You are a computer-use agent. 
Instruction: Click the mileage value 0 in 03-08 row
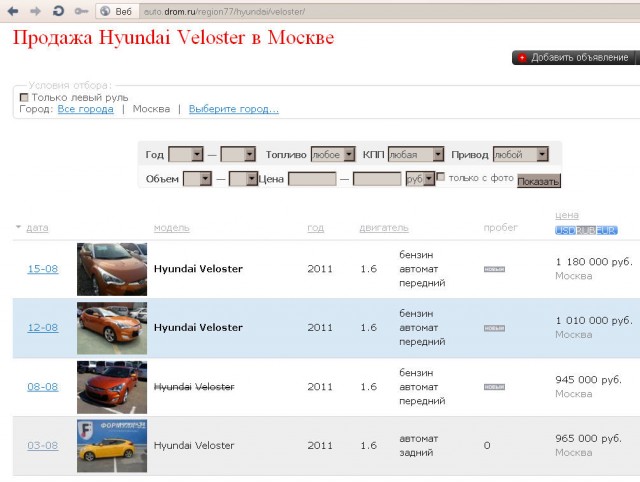pyautogui.click(x=487, y=446)
